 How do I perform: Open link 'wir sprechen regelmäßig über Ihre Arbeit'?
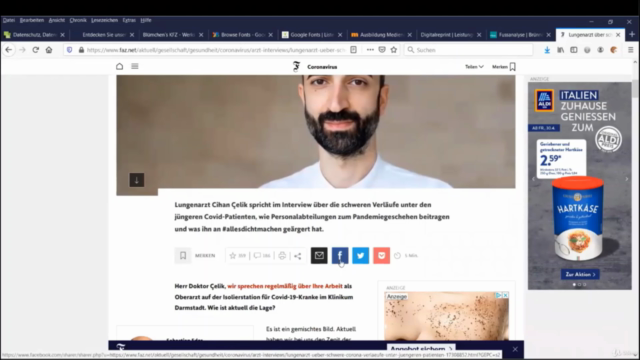pyautogui.click(x=285, y=286)
